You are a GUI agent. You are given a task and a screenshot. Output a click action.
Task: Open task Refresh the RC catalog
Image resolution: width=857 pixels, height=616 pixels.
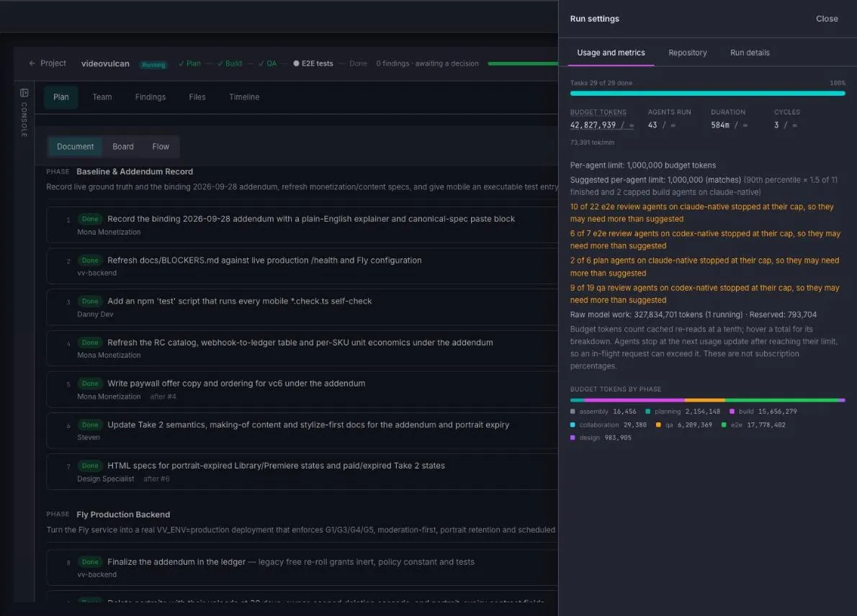[x=302, y=348]
